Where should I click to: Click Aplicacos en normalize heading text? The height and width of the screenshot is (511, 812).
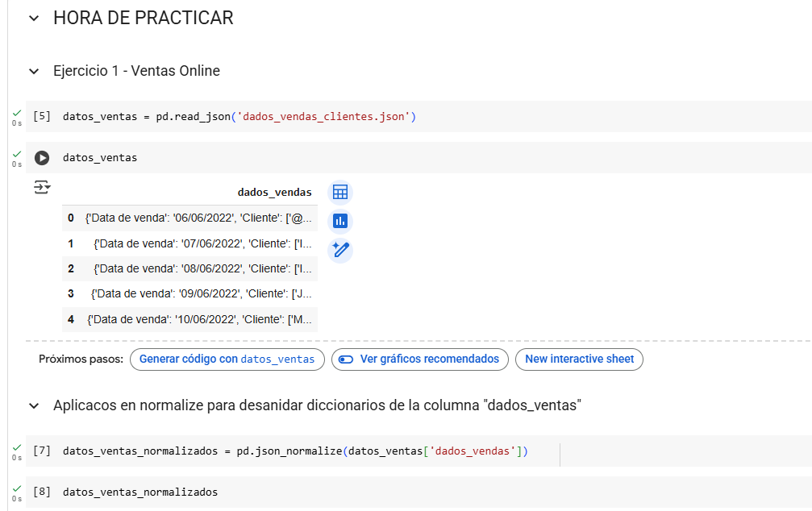pyautogui.click(x=317, y=405)
